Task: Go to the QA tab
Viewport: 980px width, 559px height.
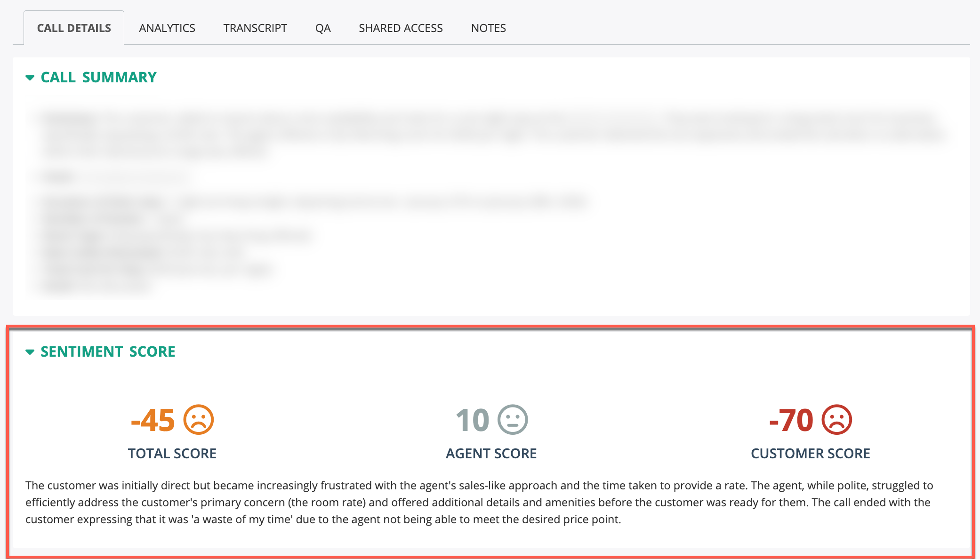Action: coord(323,28)
